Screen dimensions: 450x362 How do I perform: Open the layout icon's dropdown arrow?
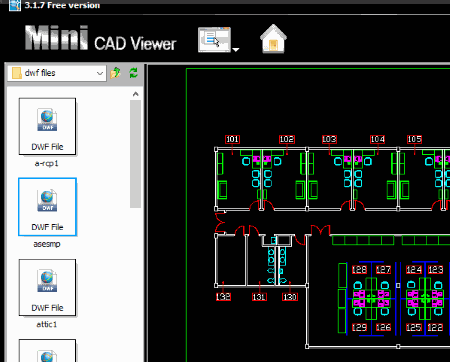(236, 50)
